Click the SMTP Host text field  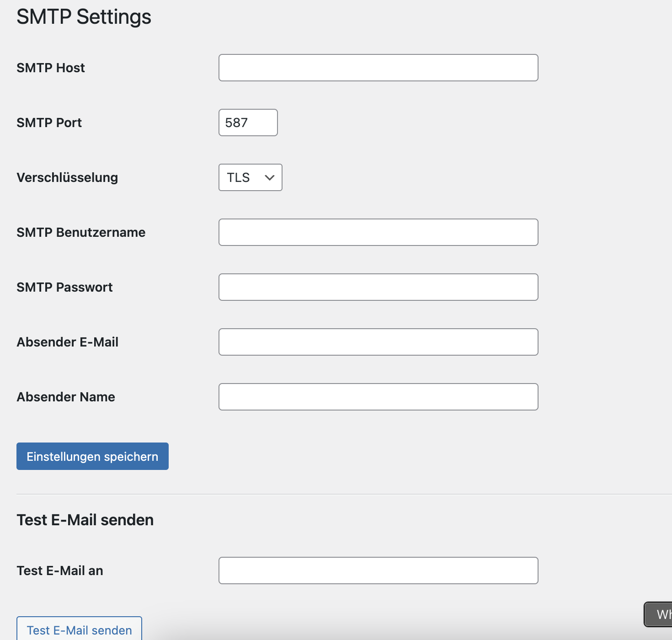pos(378,68)
